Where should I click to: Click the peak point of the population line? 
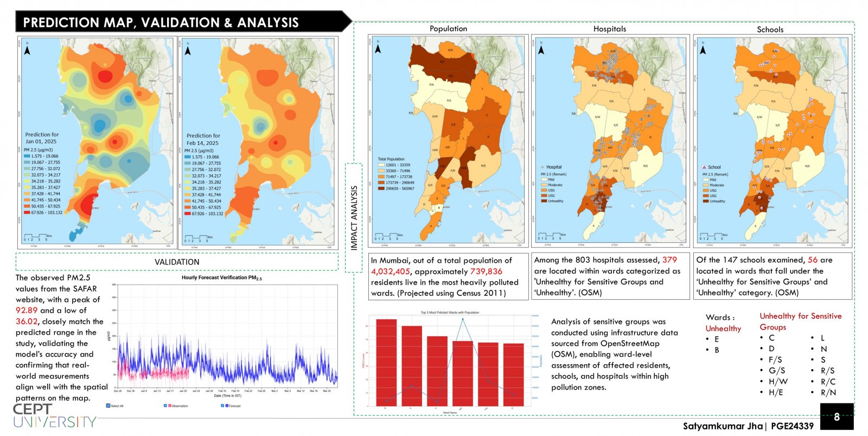[463, 319]
